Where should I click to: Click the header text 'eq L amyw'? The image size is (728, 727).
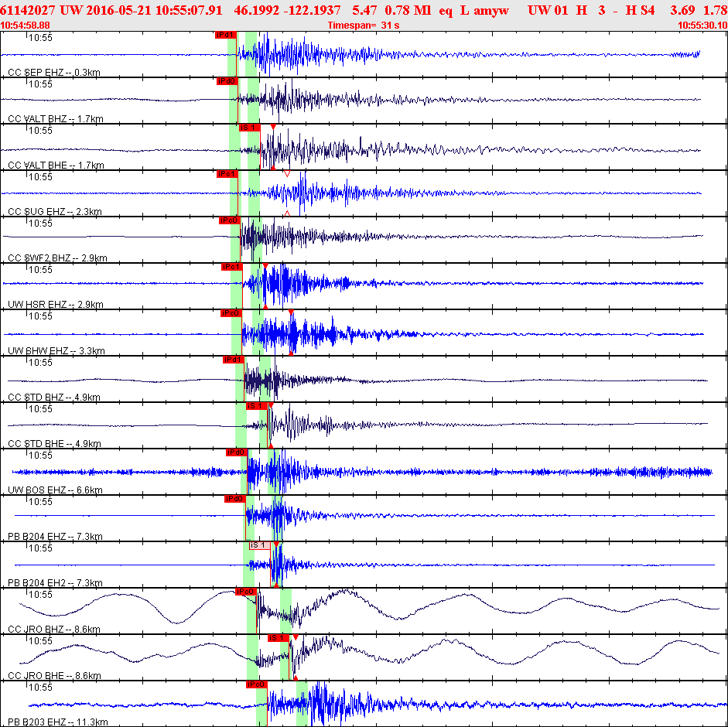tap(473, 10)
